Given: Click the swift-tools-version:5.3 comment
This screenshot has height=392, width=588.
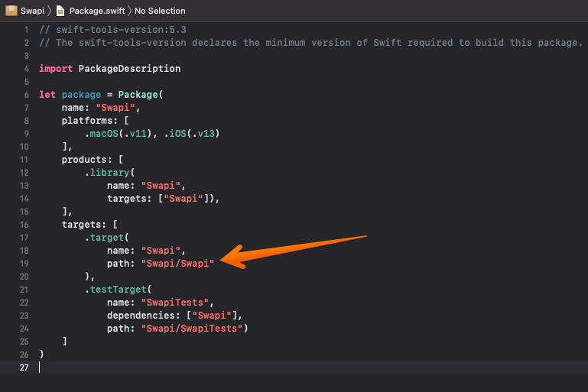Looking at the screenshot, I should pos(113,30).
